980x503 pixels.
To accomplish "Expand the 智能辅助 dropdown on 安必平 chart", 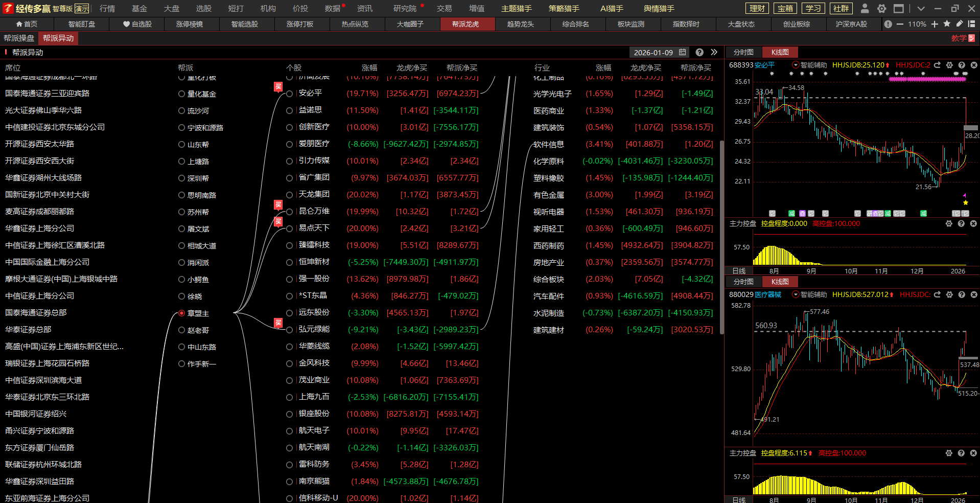I will tap(796, 65).
